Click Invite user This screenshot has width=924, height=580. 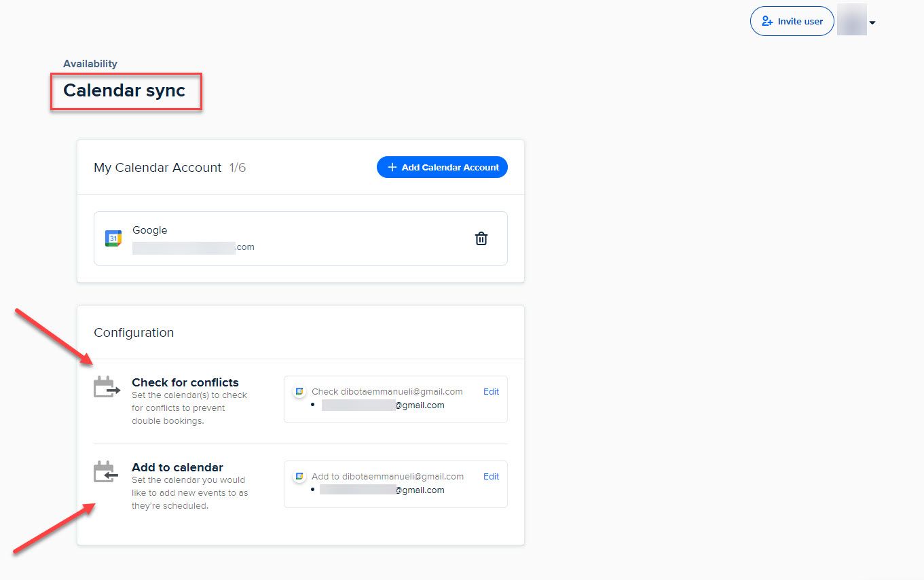(792, 21)
